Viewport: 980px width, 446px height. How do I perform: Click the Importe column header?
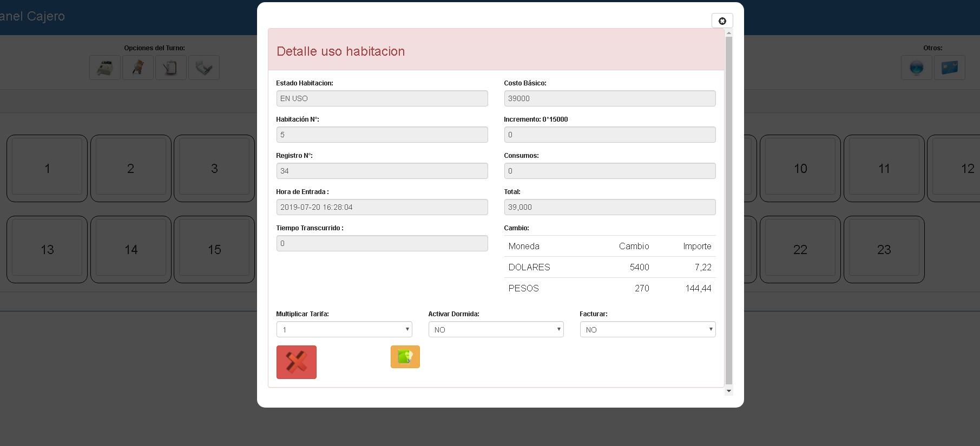point(697,246)
